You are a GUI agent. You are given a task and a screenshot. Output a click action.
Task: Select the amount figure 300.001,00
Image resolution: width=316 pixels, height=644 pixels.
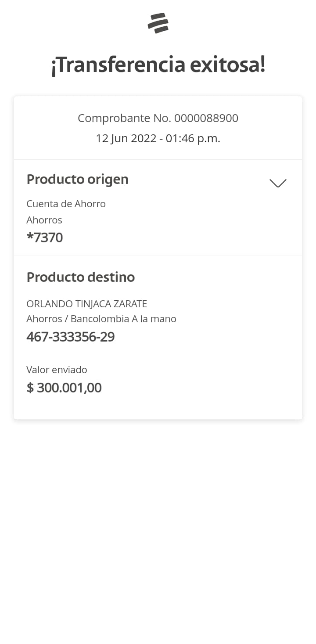(69, 388)
